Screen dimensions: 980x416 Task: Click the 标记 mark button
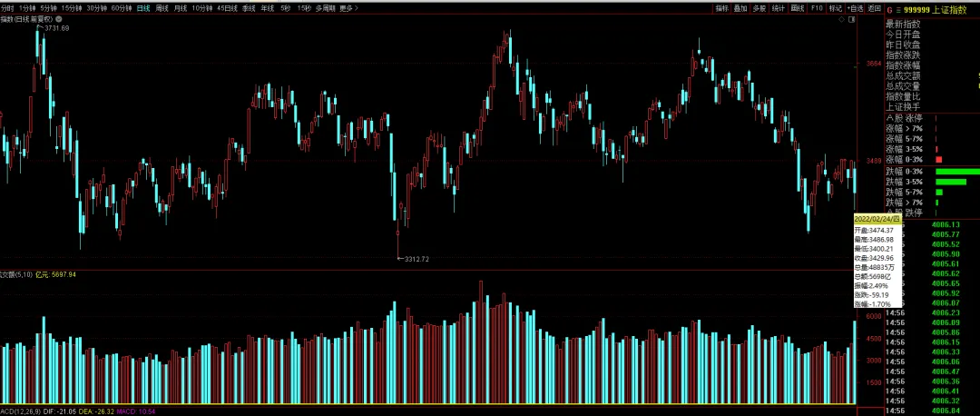point(836,8)
